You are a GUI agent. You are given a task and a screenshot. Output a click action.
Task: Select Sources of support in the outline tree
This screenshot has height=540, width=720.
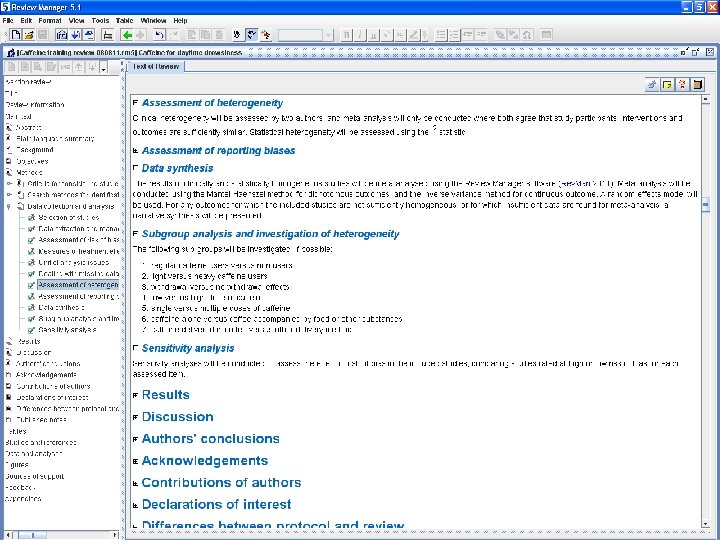click(34, 476)
